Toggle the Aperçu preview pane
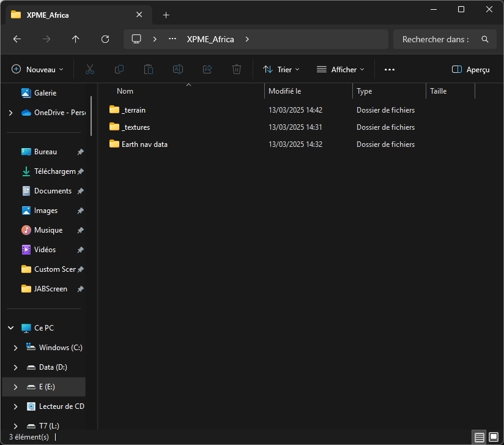This screenshot has width=504, height=445. tap(470, 70)
